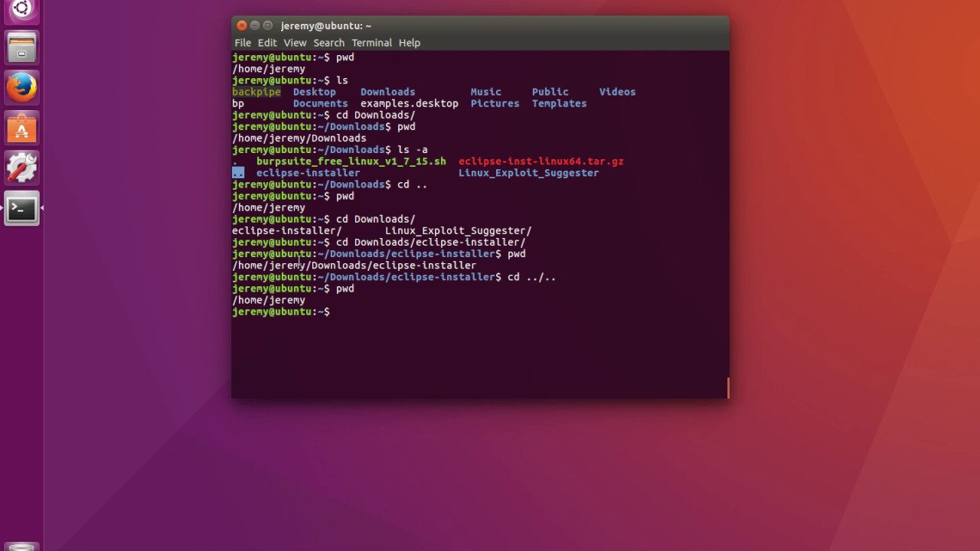Click the cd Downloads/eclipse-installer/ command
The width and height of the screenshot is (980, 551).
tap(431, 243)
